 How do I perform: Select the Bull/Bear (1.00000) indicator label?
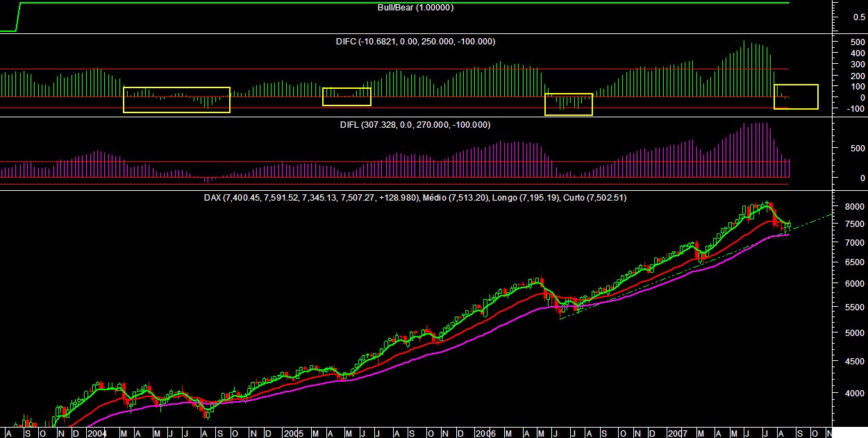415,8
